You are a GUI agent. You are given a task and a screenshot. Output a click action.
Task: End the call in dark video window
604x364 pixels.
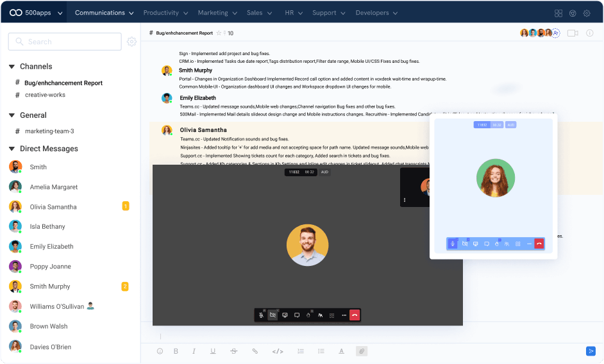coord(355,315)
